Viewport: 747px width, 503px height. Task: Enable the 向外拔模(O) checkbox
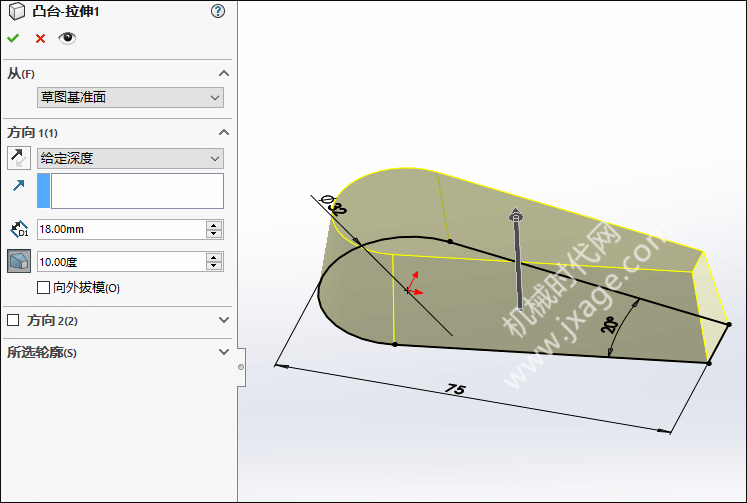click(x=43, y=287)
